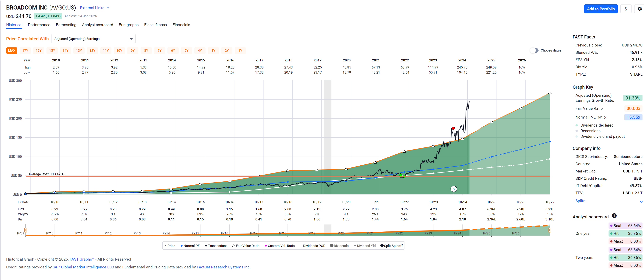Toggle Transactions legend item
The height and width of the screenshot is (280, 644).
(x=216, y=246)
